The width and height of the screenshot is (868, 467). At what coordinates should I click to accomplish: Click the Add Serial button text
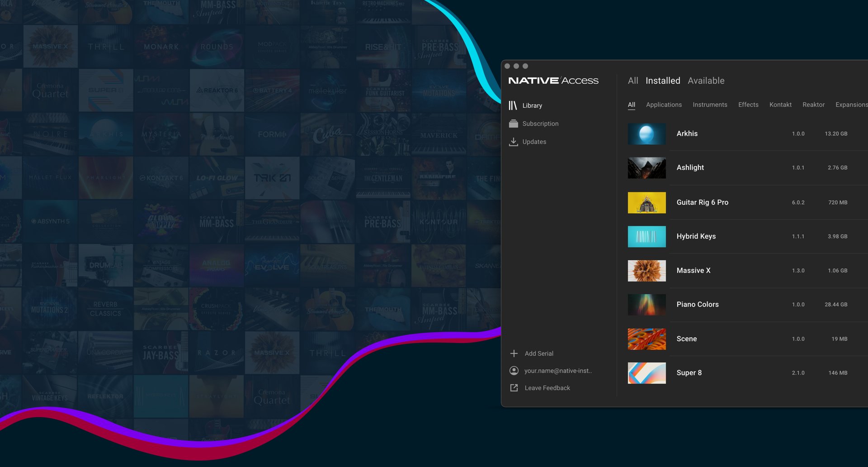[539, 353]
